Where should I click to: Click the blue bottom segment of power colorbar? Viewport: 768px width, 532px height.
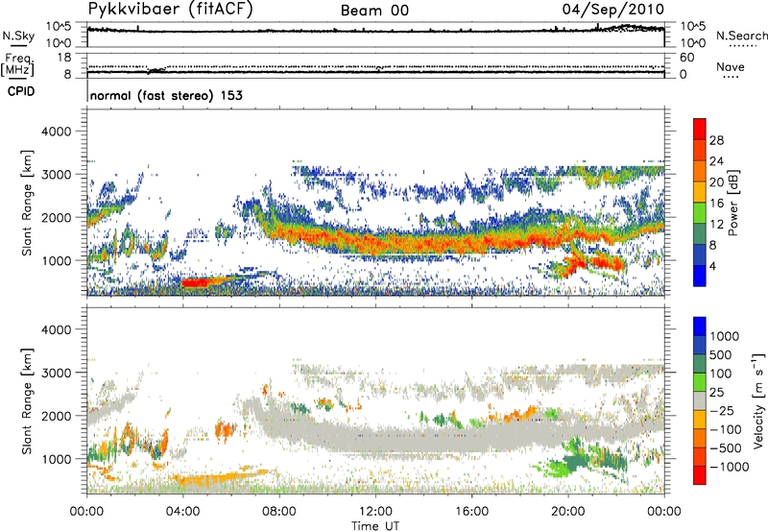tap(700, 276)
